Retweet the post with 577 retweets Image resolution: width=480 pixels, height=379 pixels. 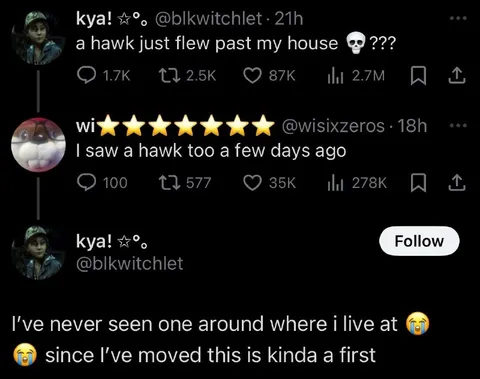point(185,183)
